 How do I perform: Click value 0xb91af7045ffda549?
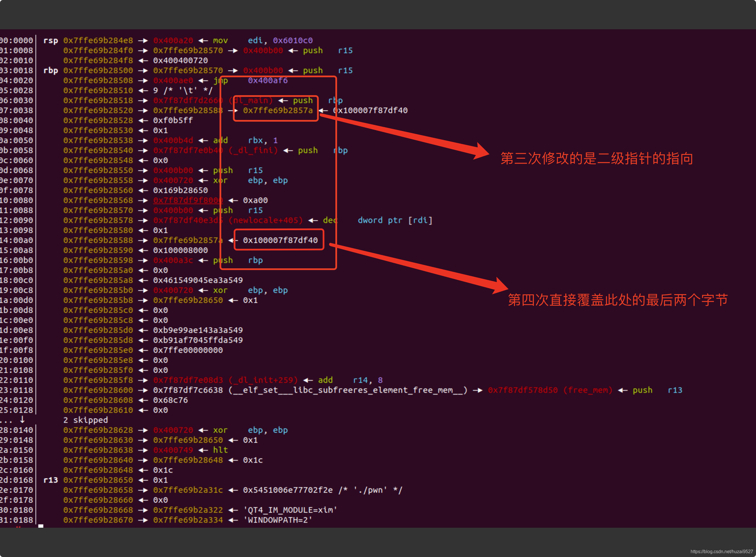(198, 340)
